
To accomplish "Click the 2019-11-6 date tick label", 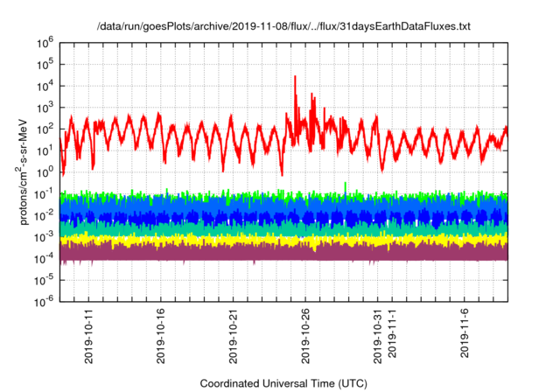I will (465, 339).
